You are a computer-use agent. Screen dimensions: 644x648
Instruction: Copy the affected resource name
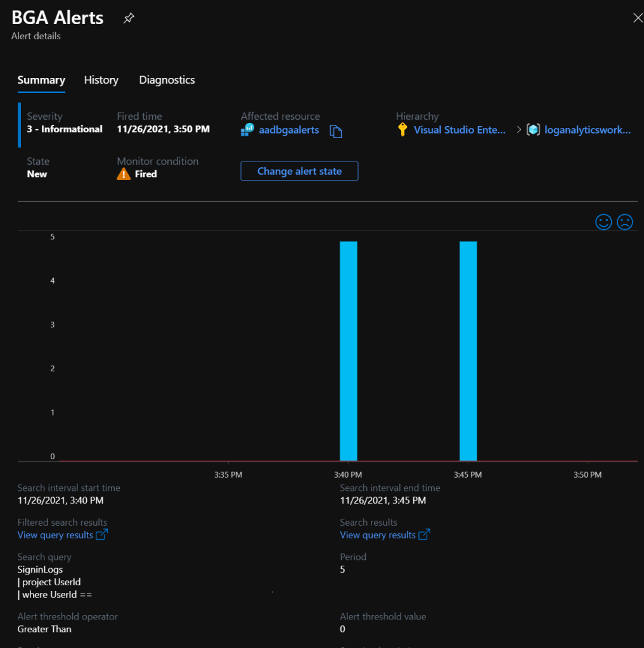pyautogui.click(x=336, y=131)
